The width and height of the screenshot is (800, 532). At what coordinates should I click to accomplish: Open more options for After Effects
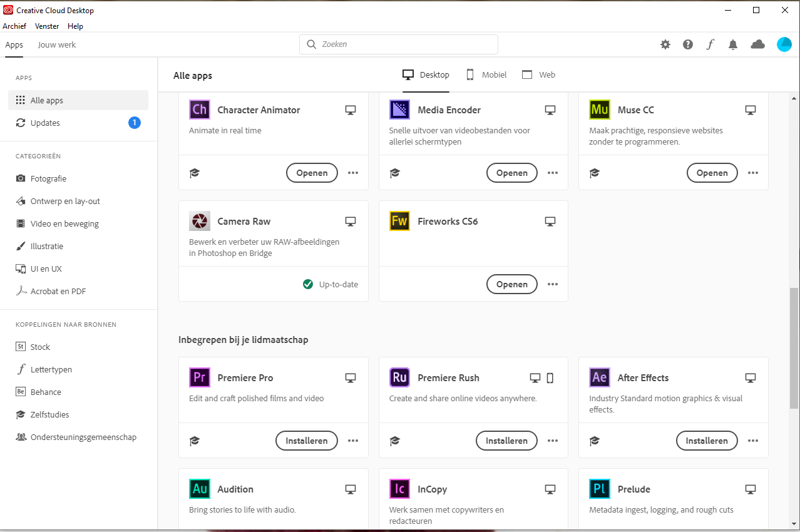pos(753,441)
